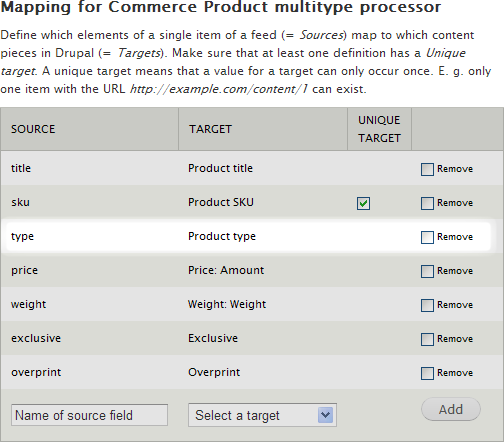This screenshot has width=504, height=442.
Task: Check Remove for the exclusive mapping
Action: 427,339
